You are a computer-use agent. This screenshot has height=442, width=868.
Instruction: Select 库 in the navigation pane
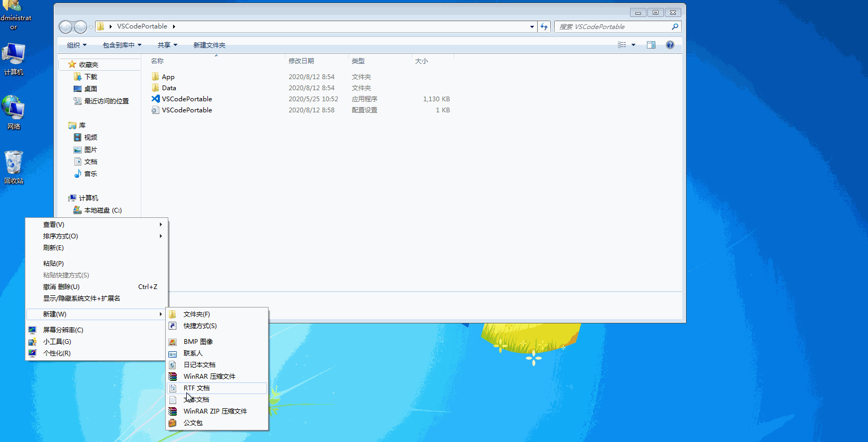click(82, 126)
